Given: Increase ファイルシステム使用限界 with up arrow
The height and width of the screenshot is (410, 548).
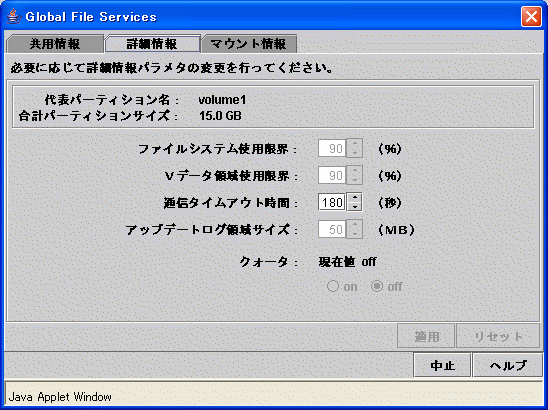Looking at the screenshot, I should tap(355, 144).
